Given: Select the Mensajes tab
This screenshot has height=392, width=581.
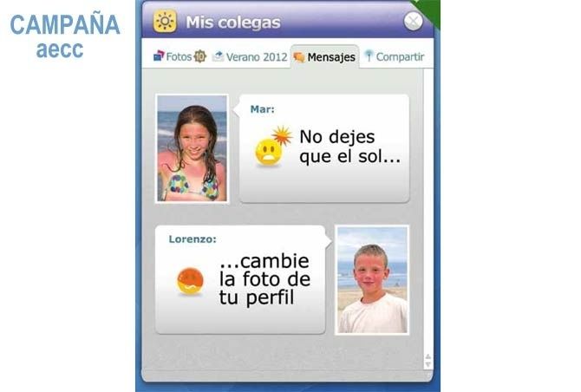Looking at the screenshot, I should click(324, 57).
